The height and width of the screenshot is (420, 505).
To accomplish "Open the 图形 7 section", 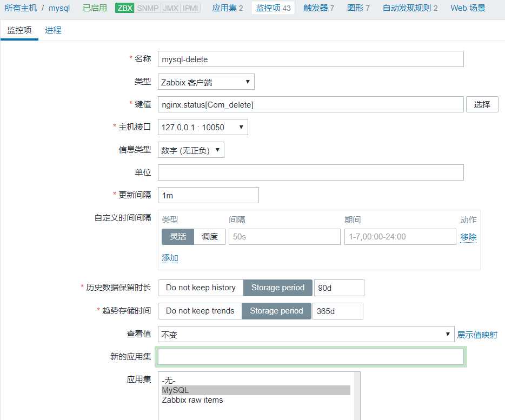I will click(x=358, y=8).
